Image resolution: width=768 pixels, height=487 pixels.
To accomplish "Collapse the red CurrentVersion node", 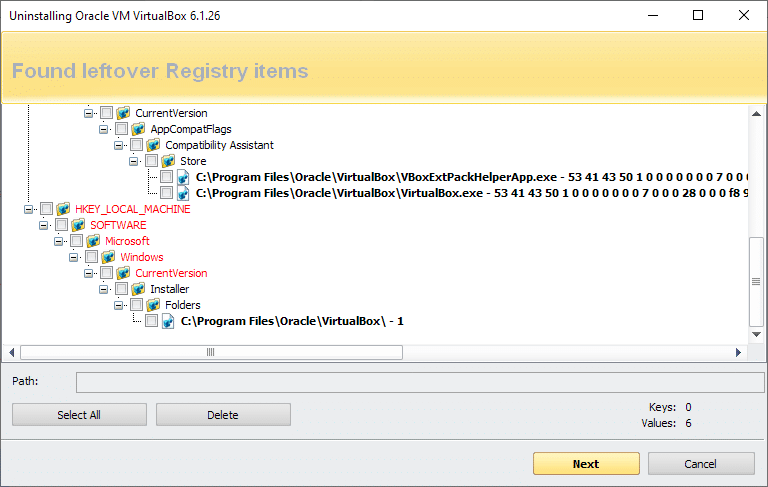I will click(88, 273).
